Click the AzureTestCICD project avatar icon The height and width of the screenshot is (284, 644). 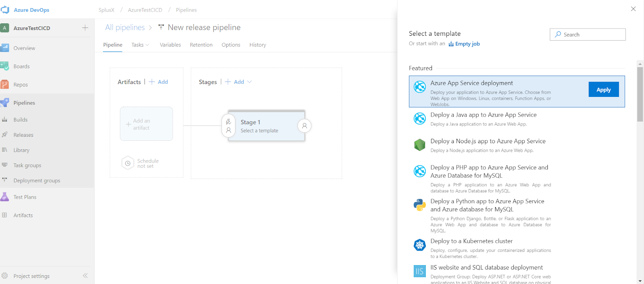tap(5, 28)
